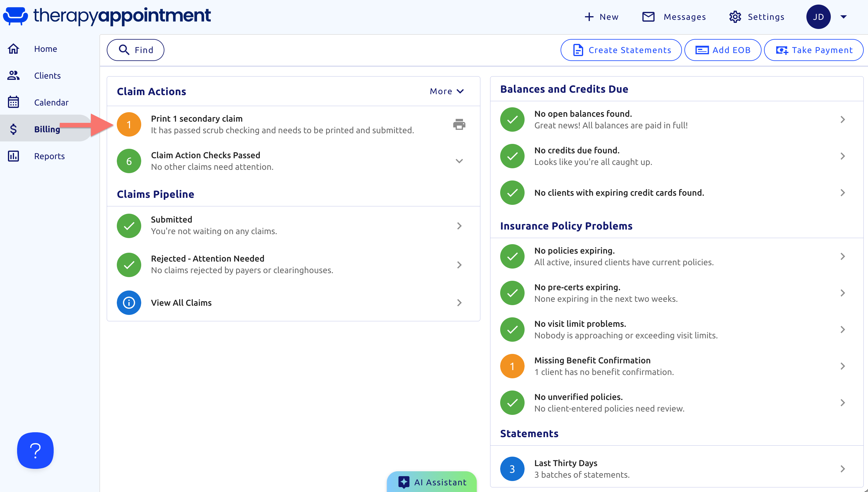Click the View All Claims info icon

click(129, 302)
